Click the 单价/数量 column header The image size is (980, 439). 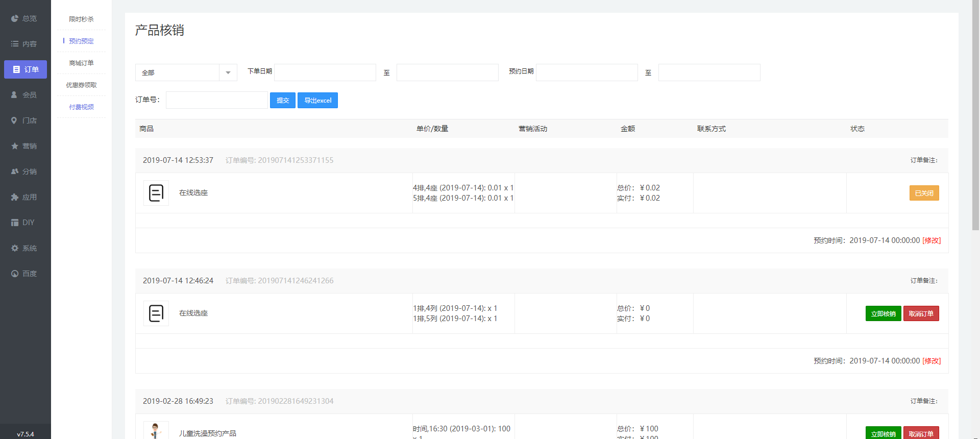(432, 129)
